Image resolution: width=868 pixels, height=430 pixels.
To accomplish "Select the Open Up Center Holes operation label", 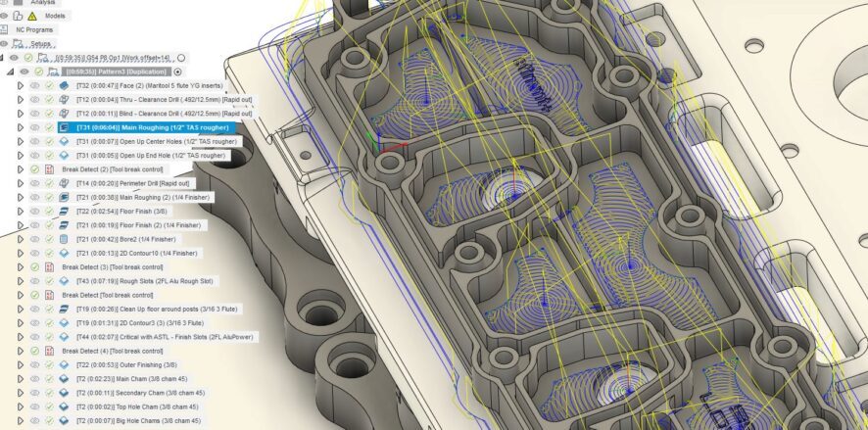I will (x=157, y=142).
